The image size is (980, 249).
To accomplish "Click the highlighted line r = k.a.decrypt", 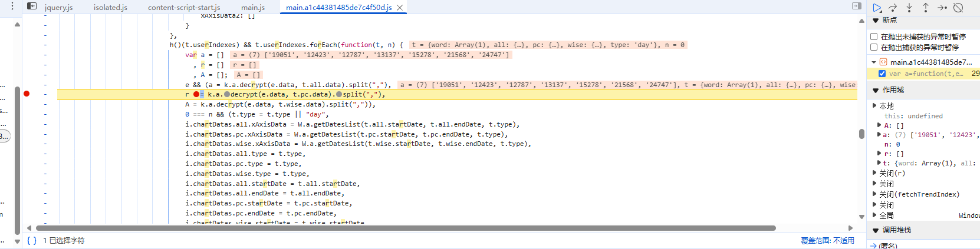I will coord(457,94).
